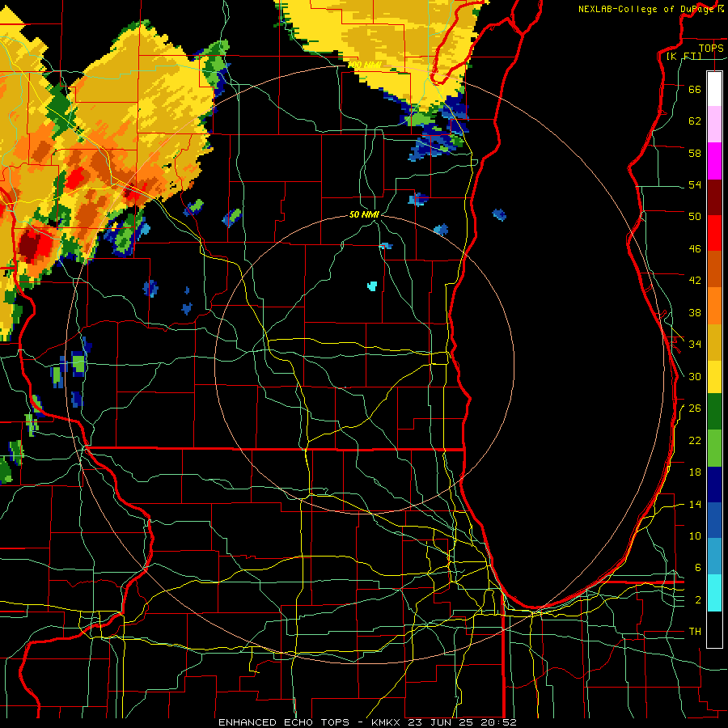Click the Enhanced Echo Tops KMKX caption
Screen dimensions: 728x728
[367, 722]
